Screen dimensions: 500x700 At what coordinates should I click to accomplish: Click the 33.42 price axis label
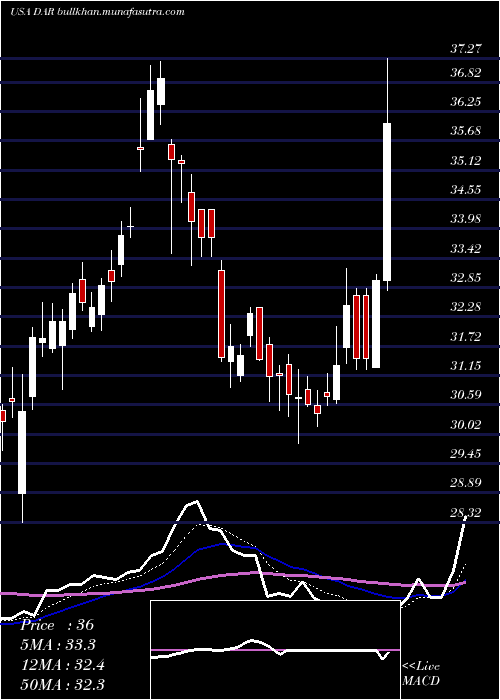click(466, 248)
